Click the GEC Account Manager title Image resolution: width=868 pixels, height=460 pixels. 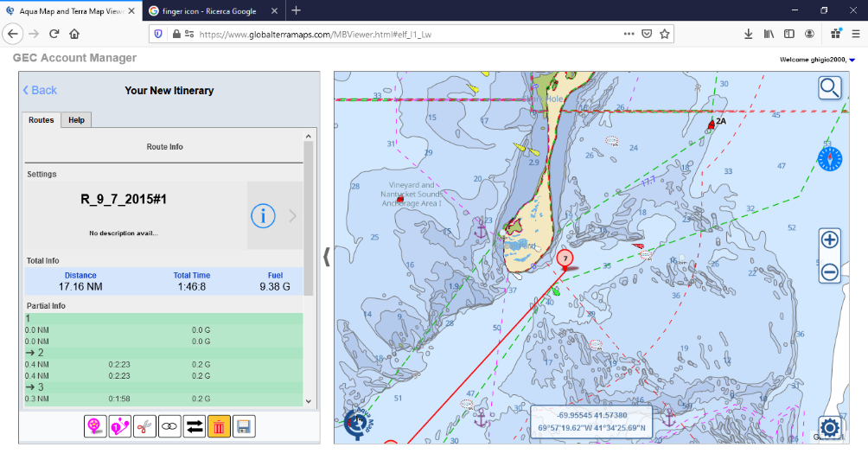[74, 58]
